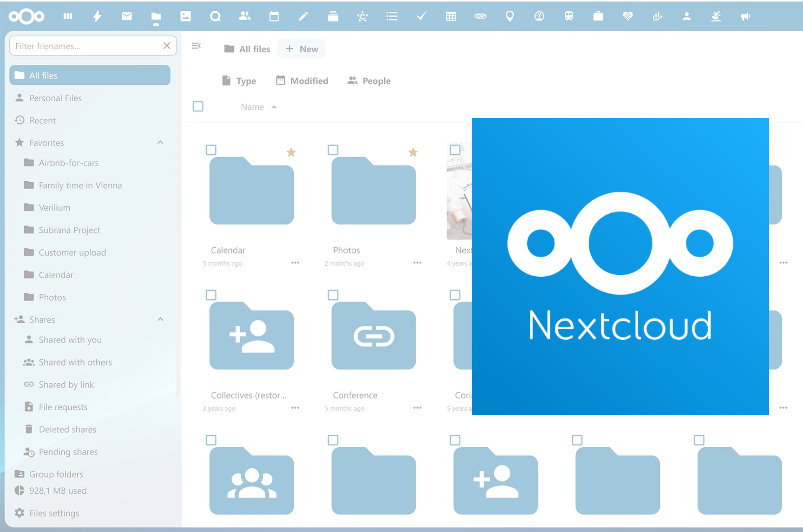803x532 pixels.
Task: Collapse the Shares section in the sidebar
Action: pos(160,319)
